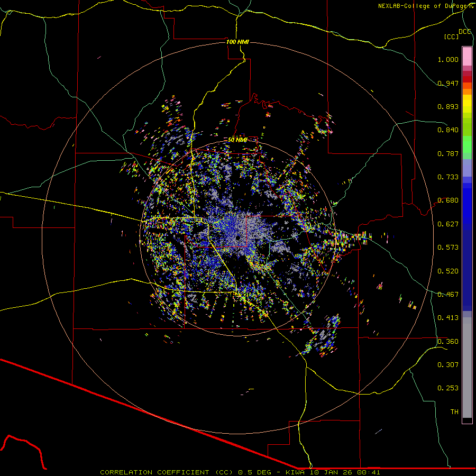Click the Correlation Coefficient caption at bottom
This screenshot has width=476, height=476.
[x=240, y=472]
